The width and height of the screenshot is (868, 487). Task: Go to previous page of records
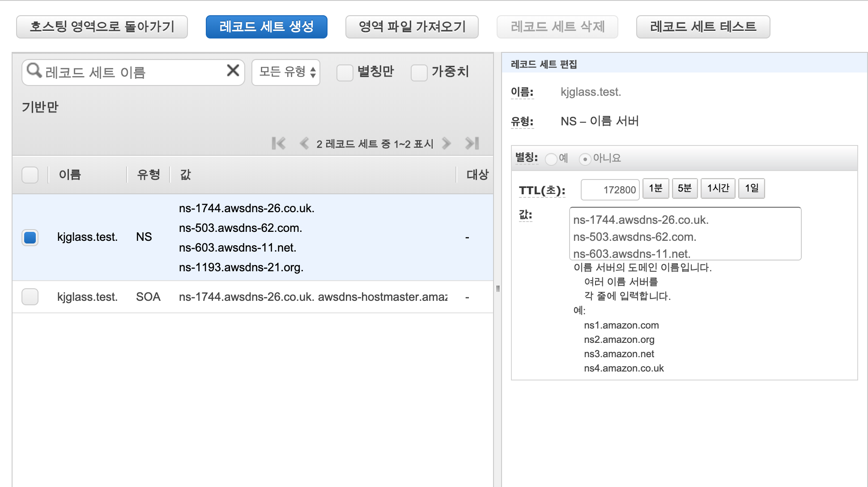tap(304, 143)
